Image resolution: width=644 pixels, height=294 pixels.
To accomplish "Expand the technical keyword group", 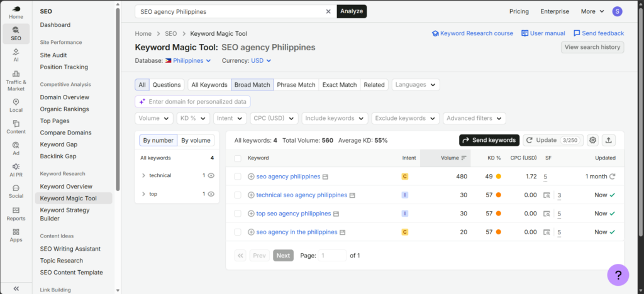I will point(143,175).
